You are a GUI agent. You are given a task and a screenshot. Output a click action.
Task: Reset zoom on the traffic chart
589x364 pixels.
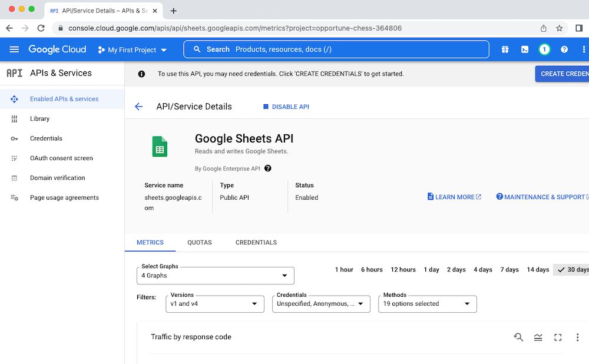pos(518,337)
